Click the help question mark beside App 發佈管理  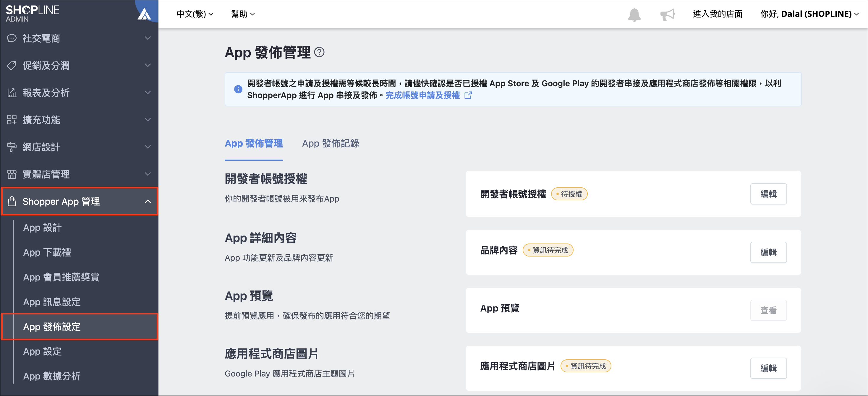(x=319, y=52)
